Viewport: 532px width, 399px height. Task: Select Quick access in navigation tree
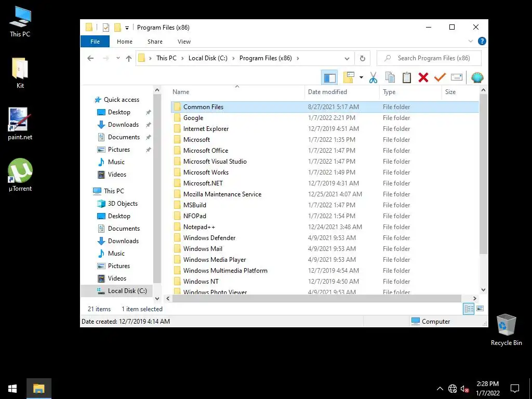click(x=121, y=100)
